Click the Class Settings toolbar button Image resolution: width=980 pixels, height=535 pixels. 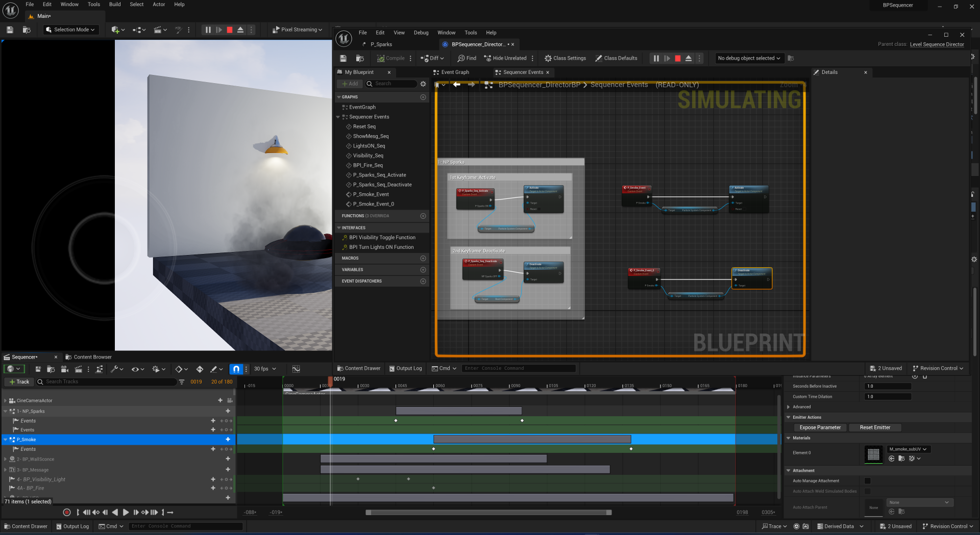(565, 58)
